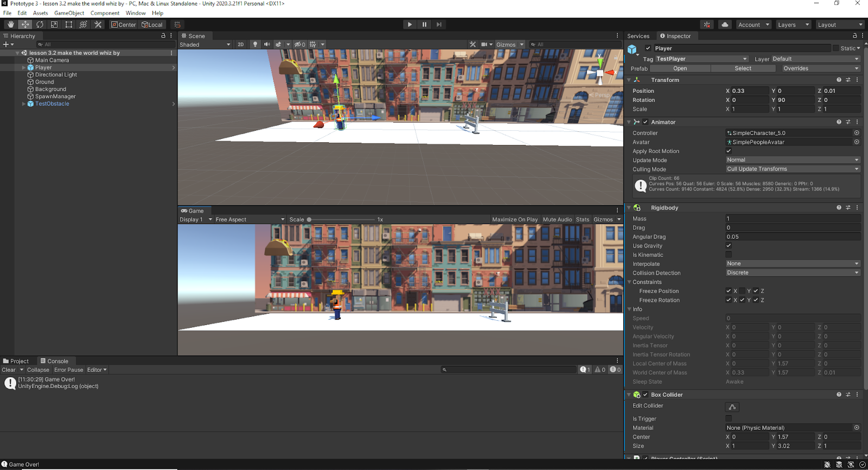Open the Layer dropdown Default
Viewport: 868px width, 470px height.
[x=816, y=59]
